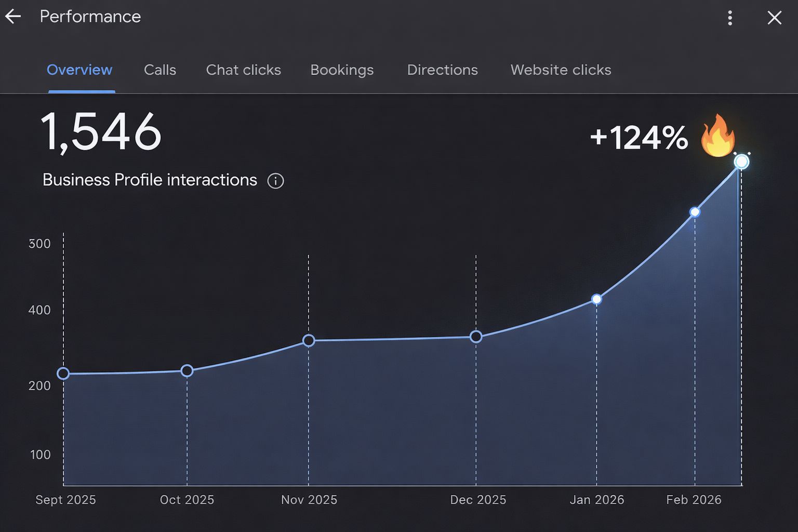798x532 pixels.
Task: Switch to the Calls tab
Action: [x=159, y=70]
